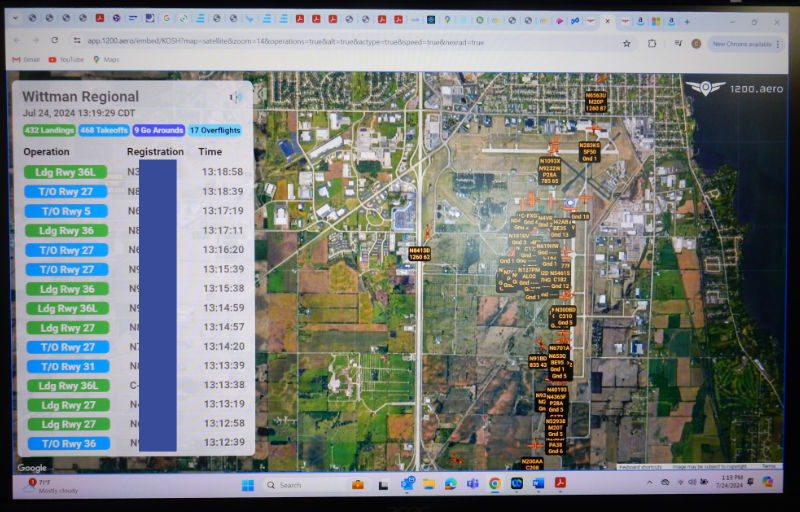This screenshot has width=800, height=512.
Task: Select the Ldg Rwy 36L operation at 13:18:58
Action: point(64,172)
